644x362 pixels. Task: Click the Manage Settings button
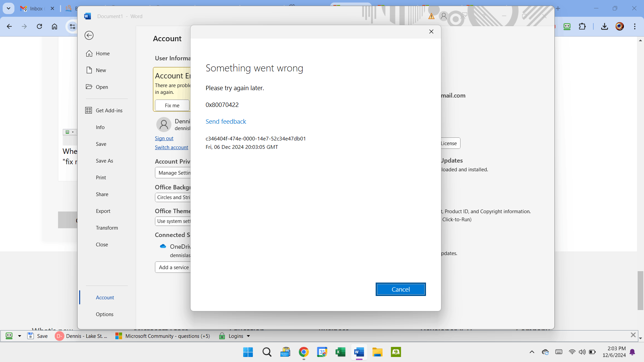click(173, 173)
